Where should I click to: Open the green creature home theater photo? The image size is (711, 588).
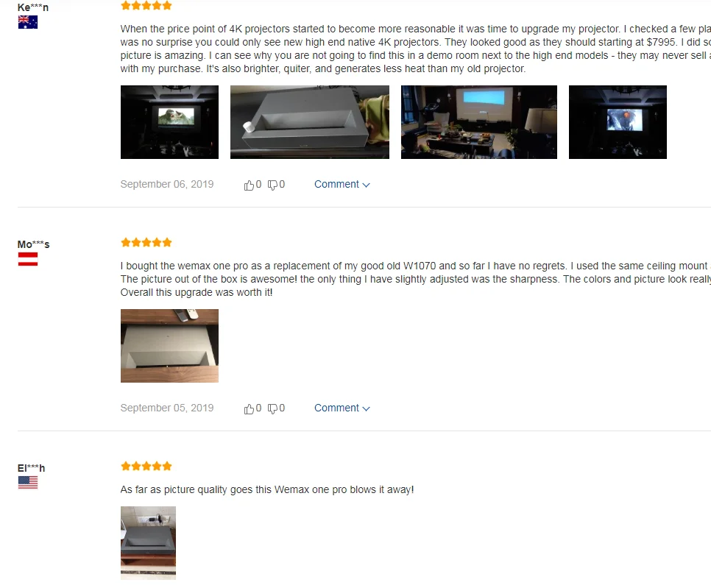[x=169, y=122]
